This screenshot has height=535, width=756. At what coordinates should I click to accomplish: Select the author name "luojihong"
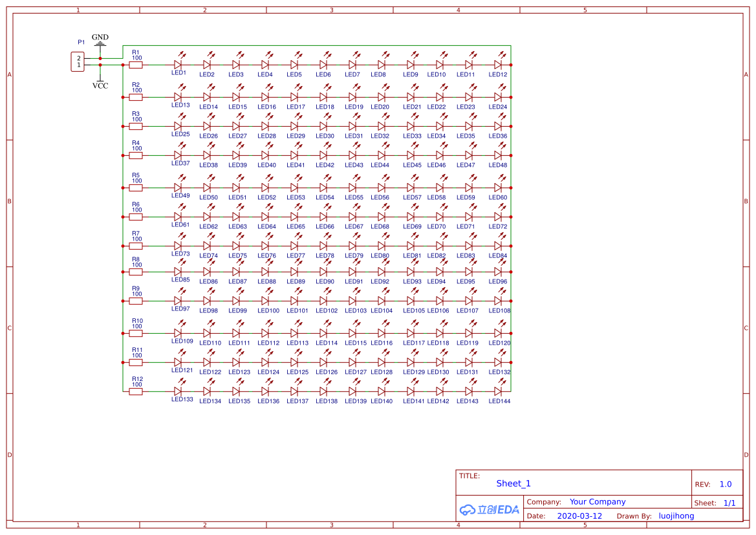(676, 516)
